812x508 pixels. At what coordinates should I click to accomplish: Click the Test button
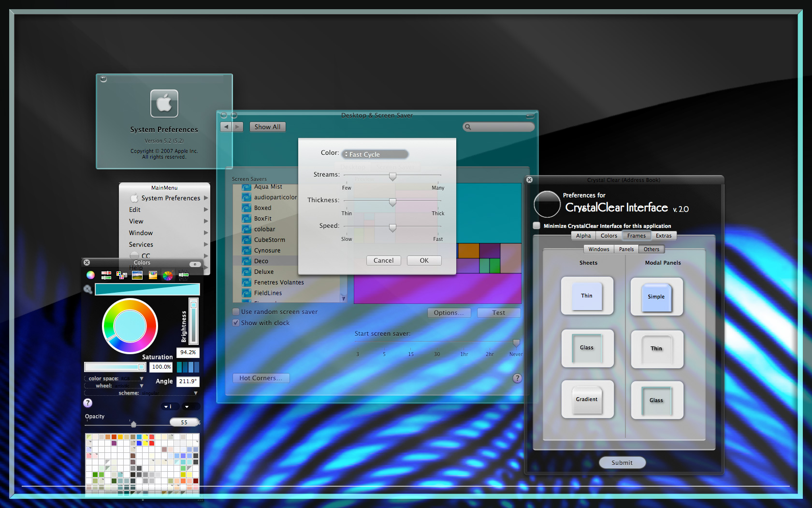click(x=499, y=313)
